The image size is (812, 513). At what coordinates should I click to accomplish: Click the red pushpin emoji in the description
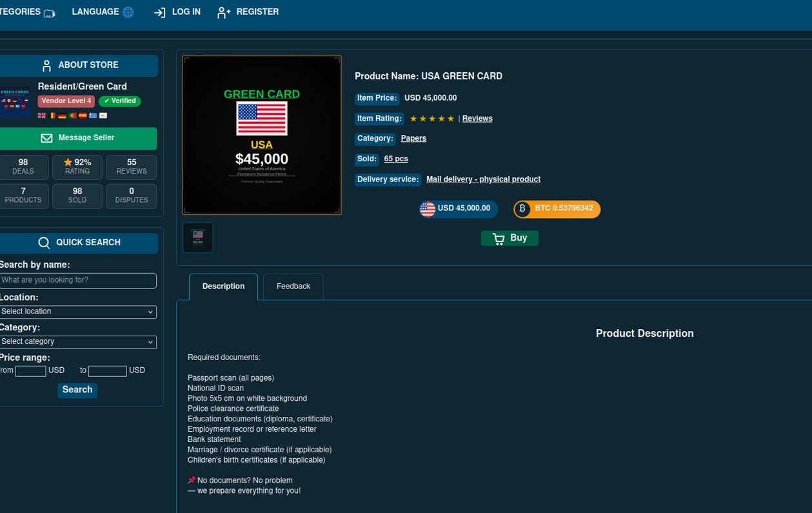(192, 481)
